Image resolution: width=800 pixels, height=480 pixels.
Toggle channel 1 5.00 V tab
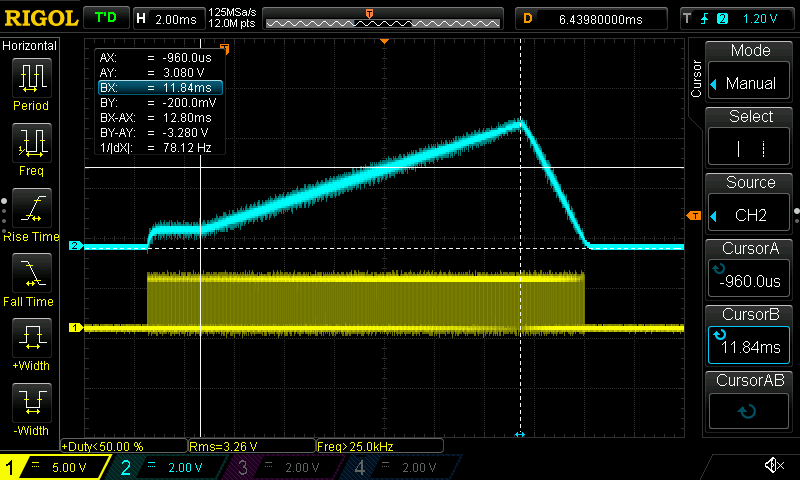pos(54,467)
